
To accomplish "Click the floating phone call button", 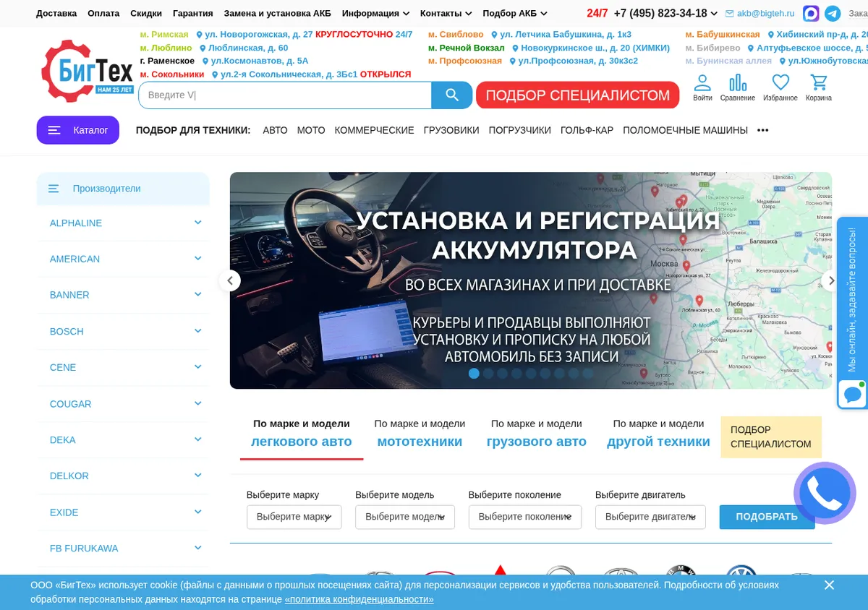I will pos(825,493).
